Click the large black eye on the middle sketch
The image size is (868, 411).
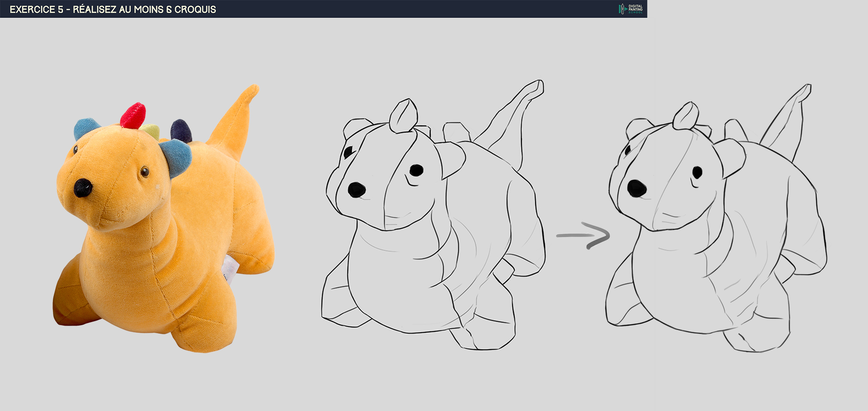(416, 170)
